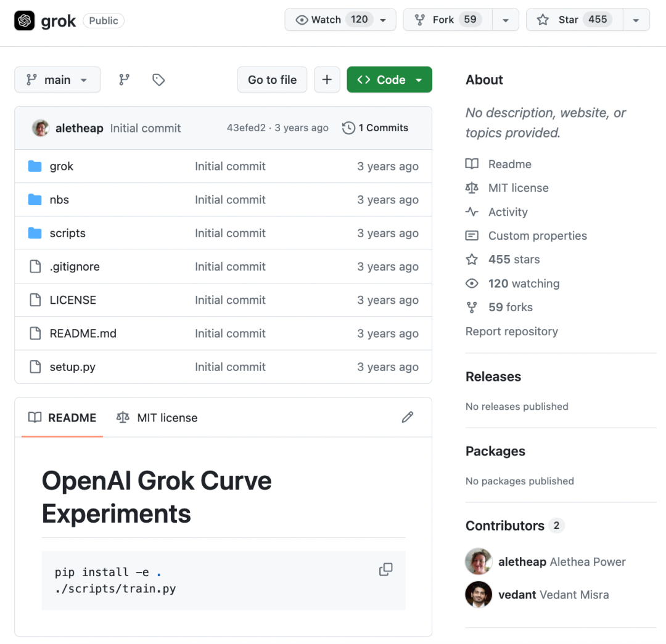Open vedant Vedant Misra contributor profile

tap(553, 595)
